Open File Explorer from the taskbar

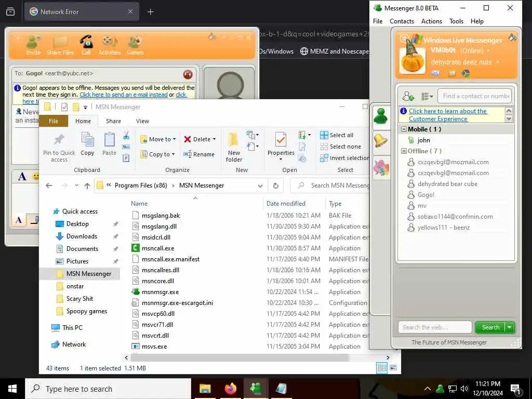tap(205, 389)
